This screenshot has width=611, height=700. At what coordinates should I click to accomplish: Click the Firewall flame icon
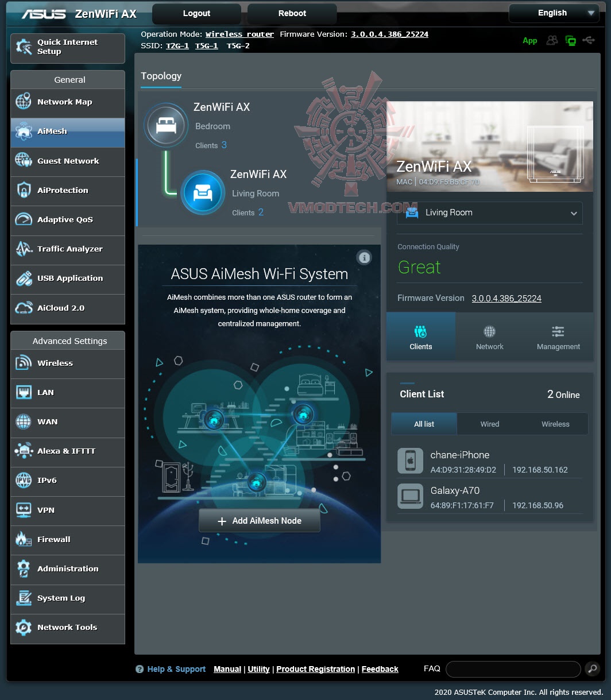click(24, 539)
